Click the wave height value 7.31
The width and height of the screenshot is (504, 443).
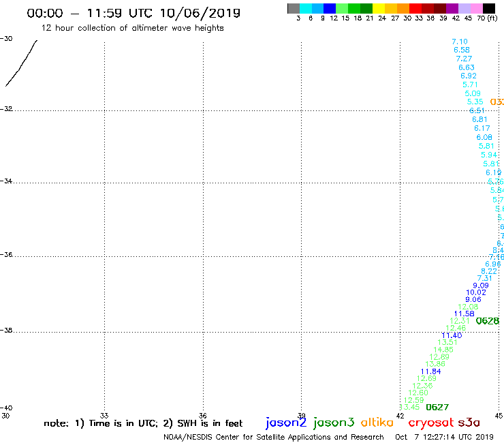pyautogui.click(x=484, y=278)
